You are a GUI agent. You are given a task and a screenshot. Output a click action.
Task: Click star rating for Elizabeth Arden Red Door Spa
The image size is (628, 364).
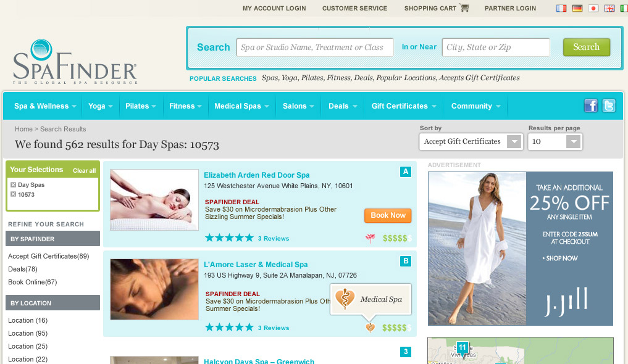point(229,238)
